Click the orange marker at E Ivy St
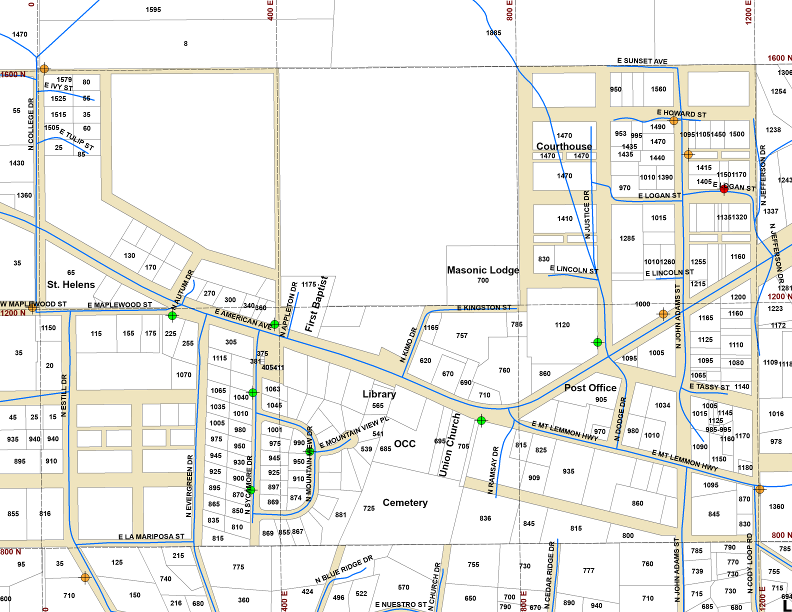 click(44, 69)
